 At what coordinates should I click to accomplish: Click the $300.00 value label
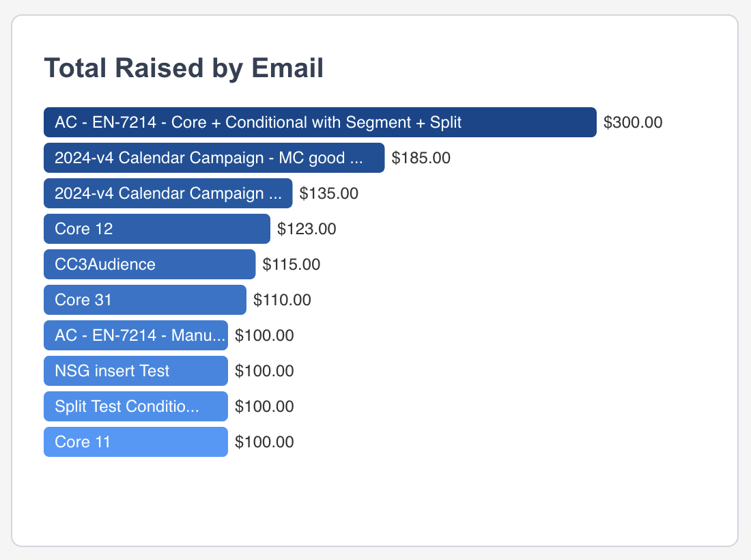(633, 122)
